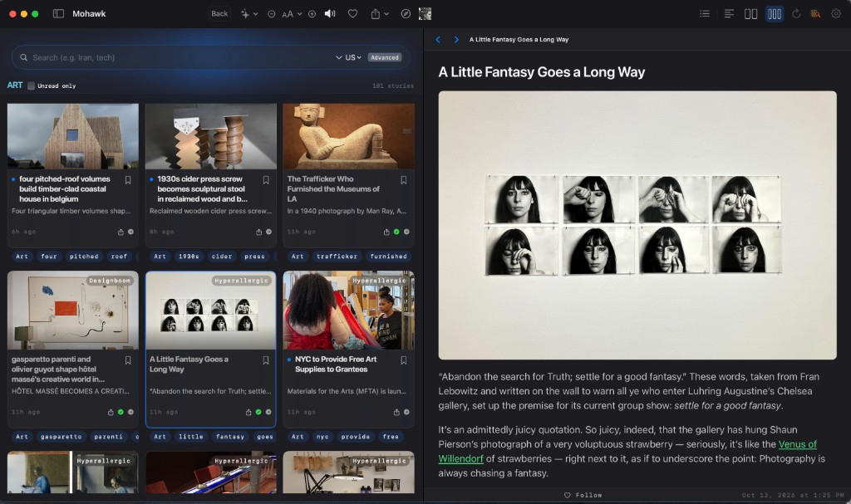Favorite the article with the heart icon
Image resolution: width=851 pixels, height=504 pixels.
(x=352, y=13)
